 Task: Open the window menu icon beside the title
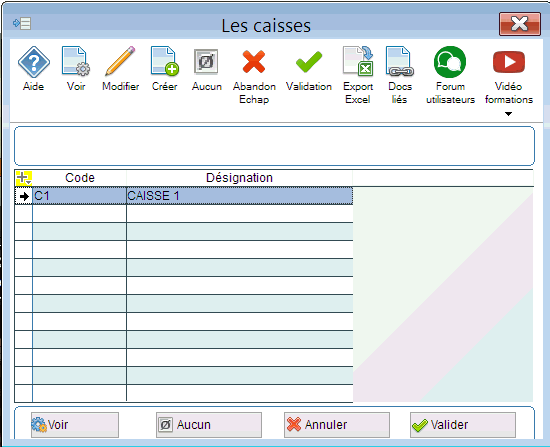(22, 24)
